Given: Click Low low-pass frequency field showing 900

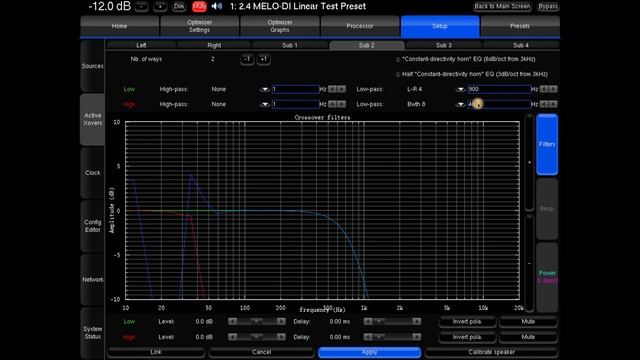Looking at the screenshot, I should (x=499, y=89).
